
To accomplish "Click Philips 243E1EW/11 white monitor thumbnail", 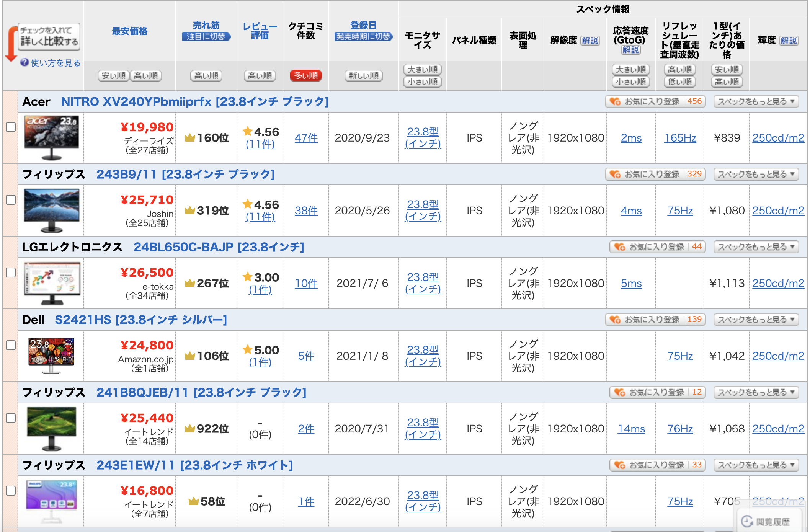I will 51,501.
